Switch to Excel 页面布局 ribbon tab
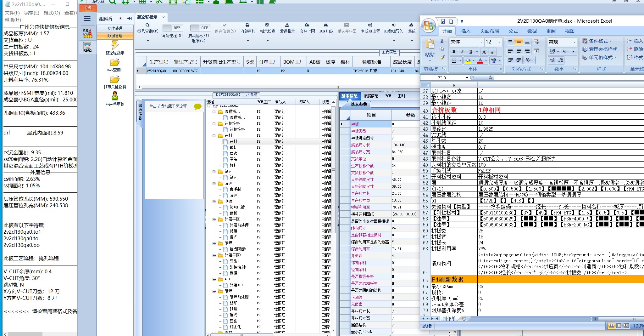 click(x=489, y=31)
